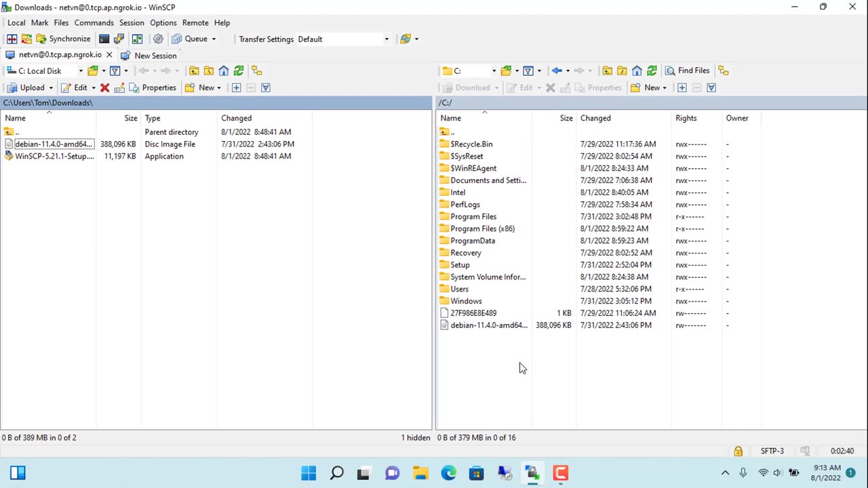Click the remote directory tree toggle icon
The image size is (868, 488).
tap(724, 70)
